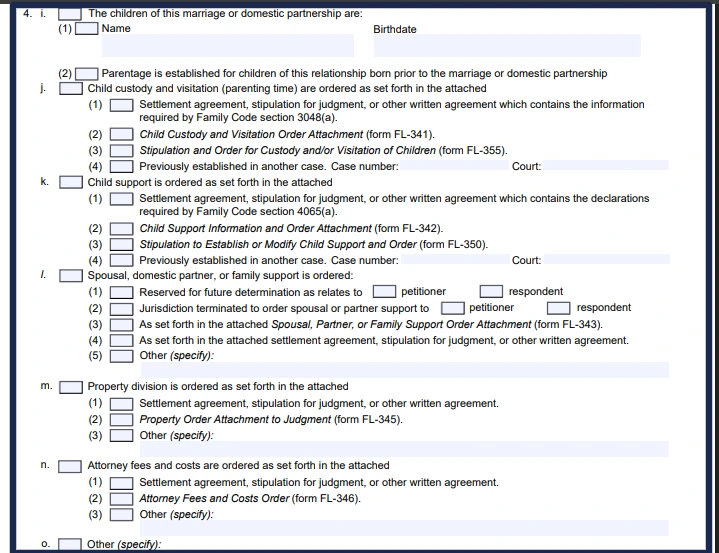This screenshot has height=553, width=719.
Task: Check item j. Child custody and visitation
Action: coord(71,88)
